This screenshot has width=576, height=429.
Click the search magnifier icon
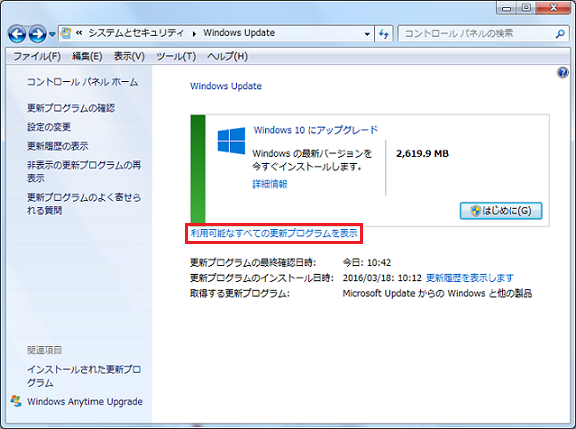(560, 34)
